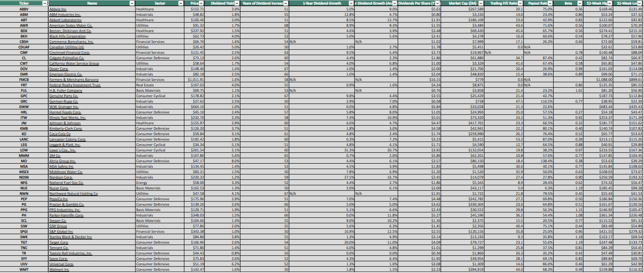Open the H.B. Fuller Company link

(66, 90)
